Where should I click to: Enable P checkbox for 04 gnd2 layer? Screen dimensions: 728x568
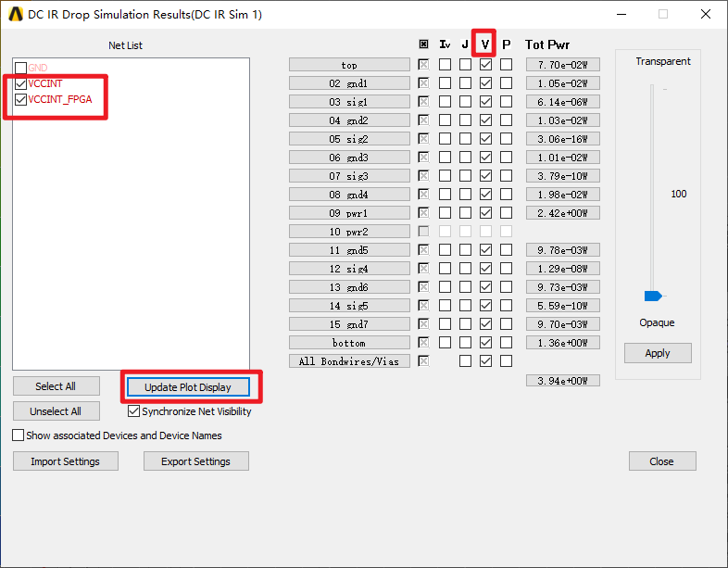pos(506,120)
